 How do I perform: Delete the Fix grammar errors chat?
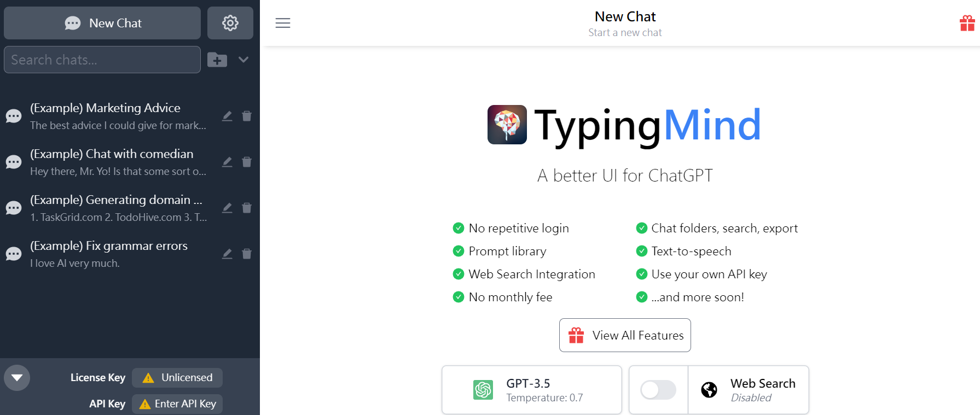[247, 254]
